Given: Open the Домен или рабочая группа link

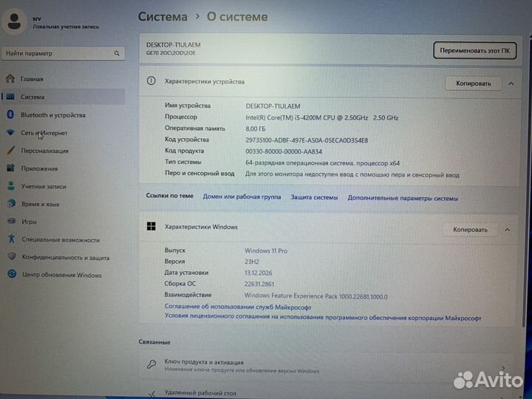Looking at the screenshot, I should tap(242, 197).
